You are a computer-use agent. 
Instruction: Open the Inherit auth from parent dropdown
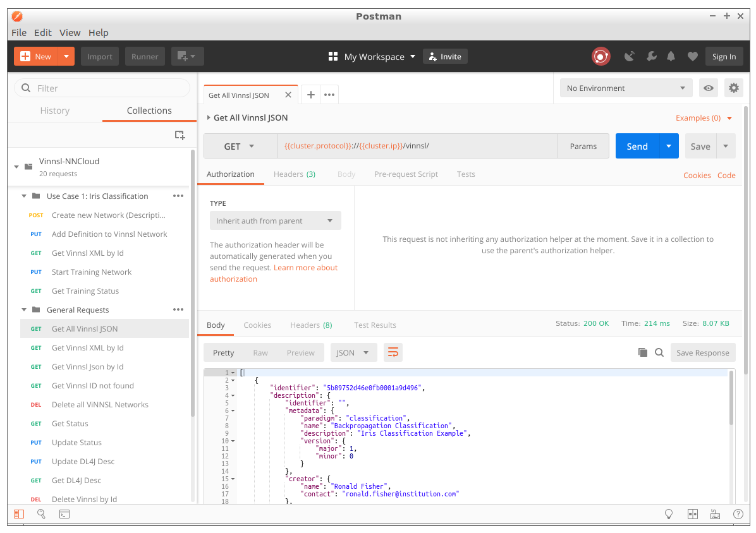[276, 220]
